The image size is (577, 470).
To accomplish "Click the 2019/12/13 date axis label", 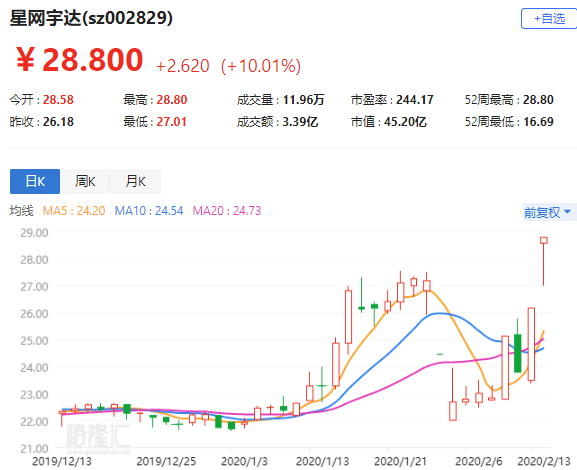I will point(62,461).
